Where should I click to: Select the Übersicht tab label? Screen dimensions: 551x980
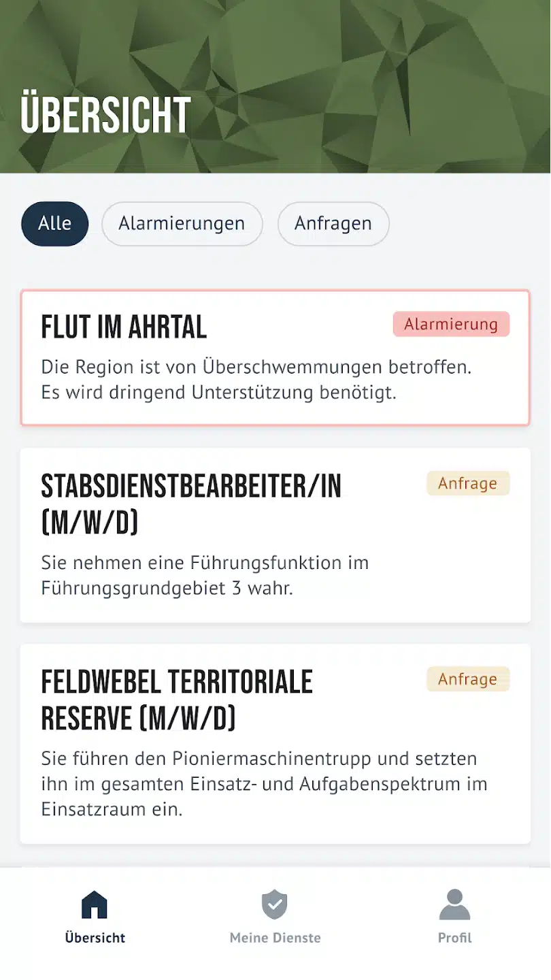(95, 938)
